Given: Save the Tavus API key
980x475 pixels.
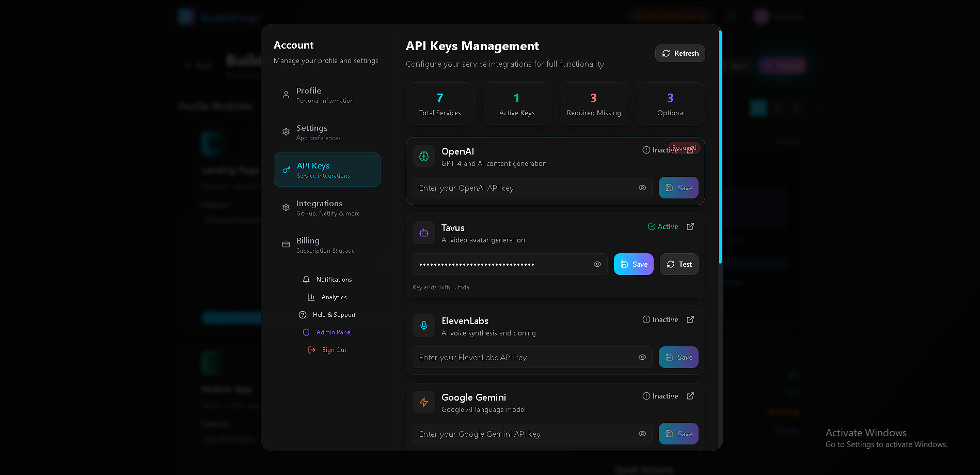Looking at the screenshot, I should click(x=634, y=264).
